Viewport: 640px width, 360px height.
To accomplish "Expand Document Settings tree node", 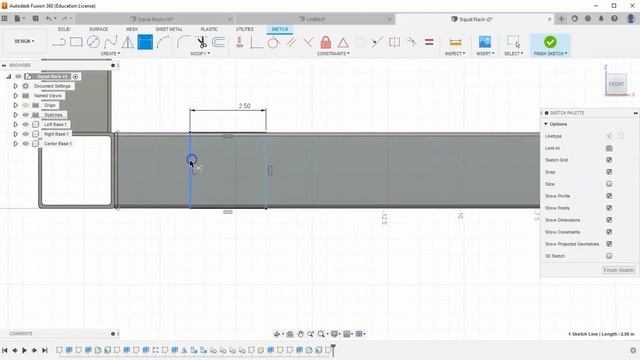I will point(16,86).
